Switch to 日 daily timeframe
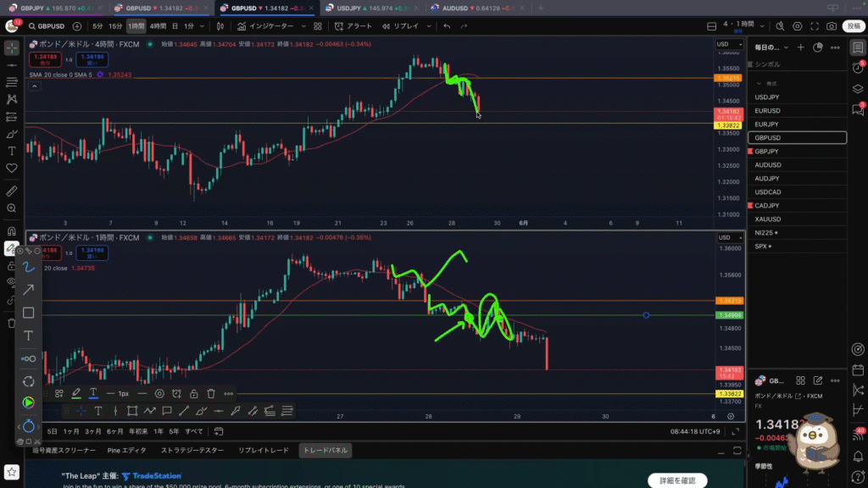The image size is (868, 488). tap(175, 26)
